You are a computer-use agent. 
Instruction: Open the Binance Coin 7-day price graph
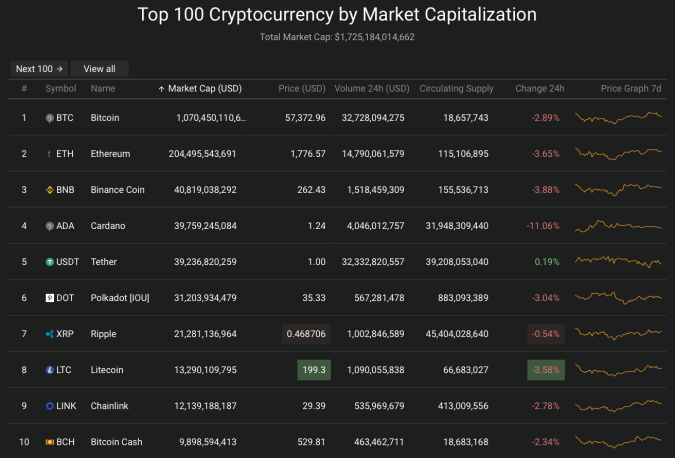point(618,189)
